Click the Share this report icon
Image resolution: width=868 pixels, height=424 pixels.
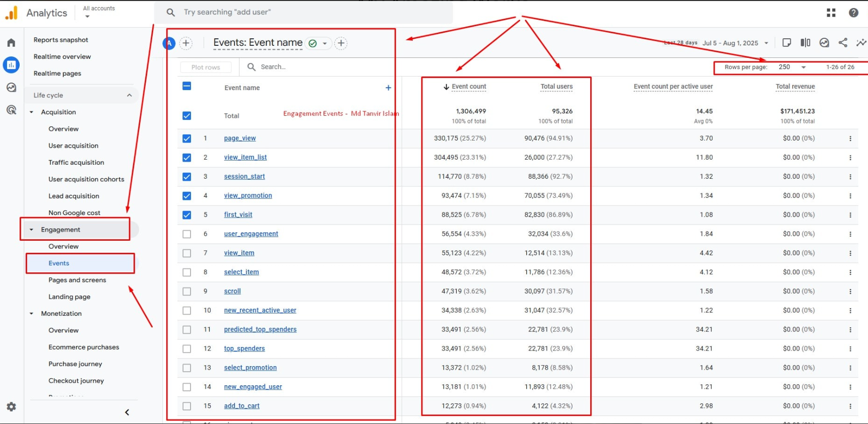tap(843, 43)
